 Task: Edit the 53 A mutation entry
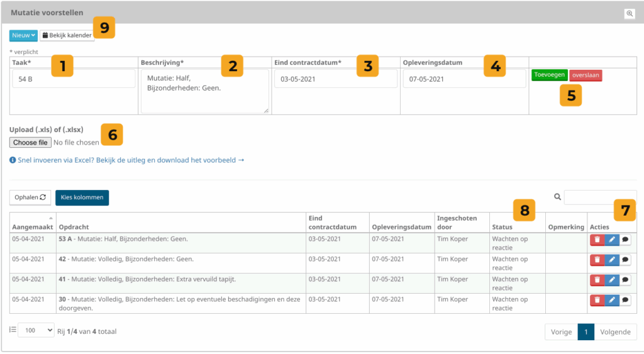click(611, 240)
